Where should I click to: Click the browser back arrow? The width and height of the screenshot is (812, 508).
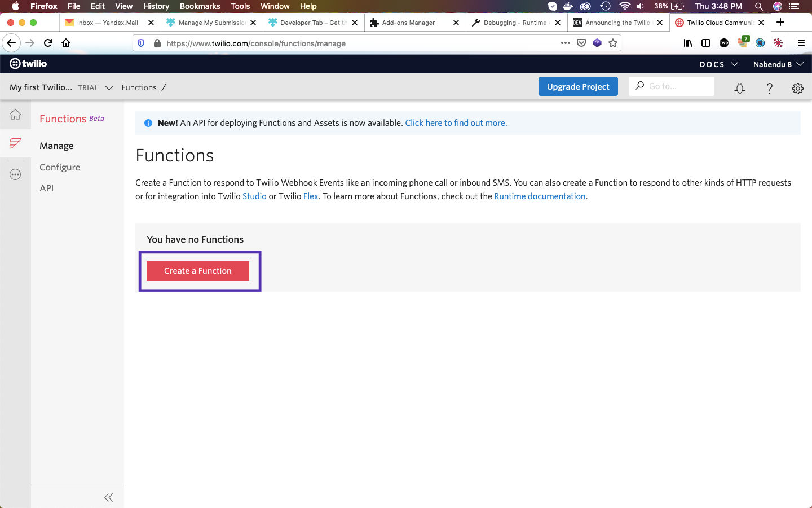tap(11, 43)
